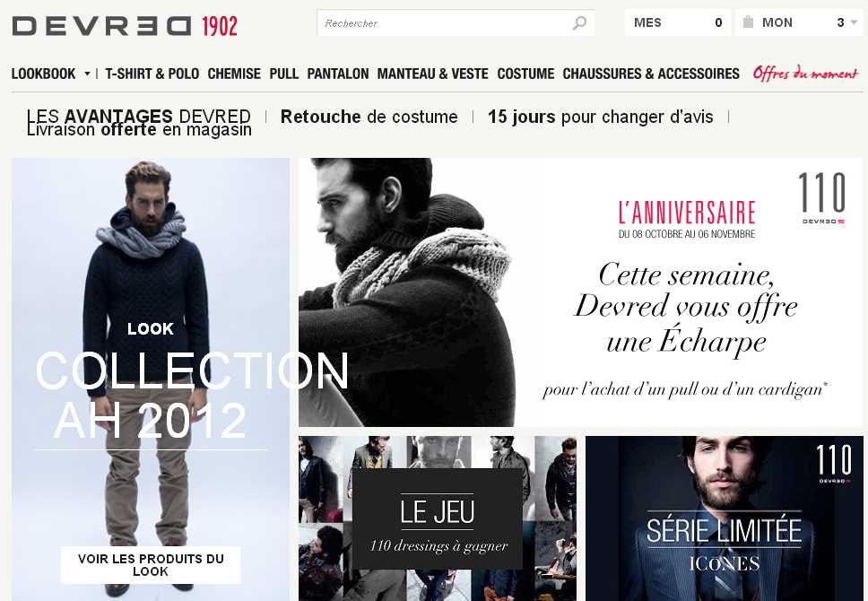
Task: Open Manteau & Veste category
Action: [x=433, y=74]
